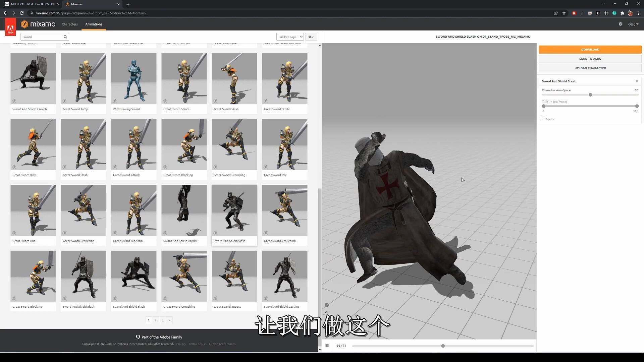Select Great Sword Attack thumbnail

(x=134, y=144)
